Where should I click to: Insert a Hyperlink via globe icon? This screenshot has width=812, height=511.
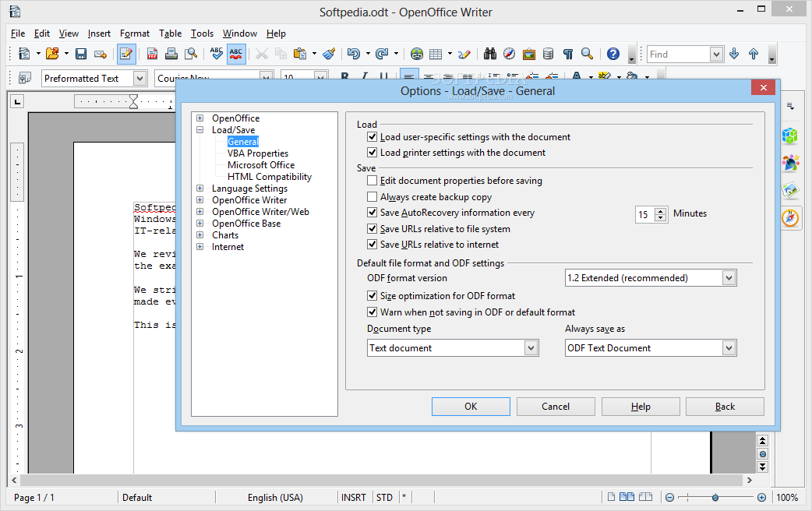[x=416, y=54]
